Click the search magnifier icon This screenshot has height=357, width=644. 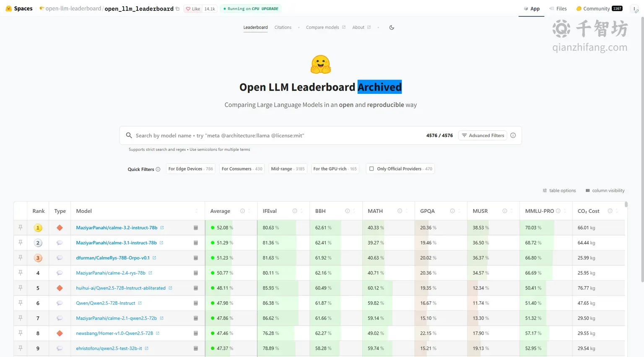pos(129,135)
